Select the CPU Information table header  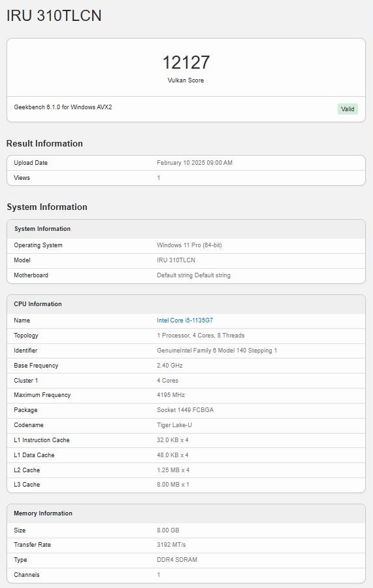click(x=186, y=304)
